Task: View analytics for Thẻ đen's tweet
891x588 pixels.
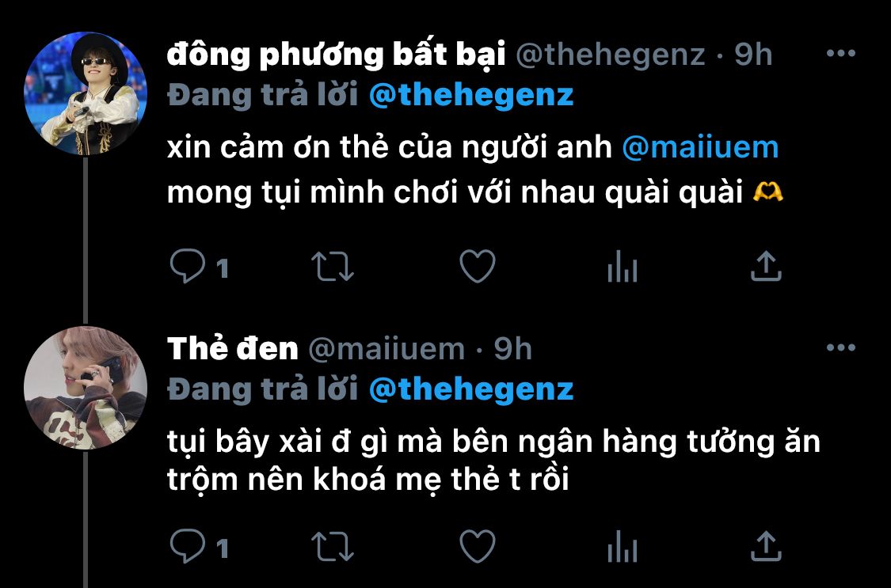Action: 623,547
